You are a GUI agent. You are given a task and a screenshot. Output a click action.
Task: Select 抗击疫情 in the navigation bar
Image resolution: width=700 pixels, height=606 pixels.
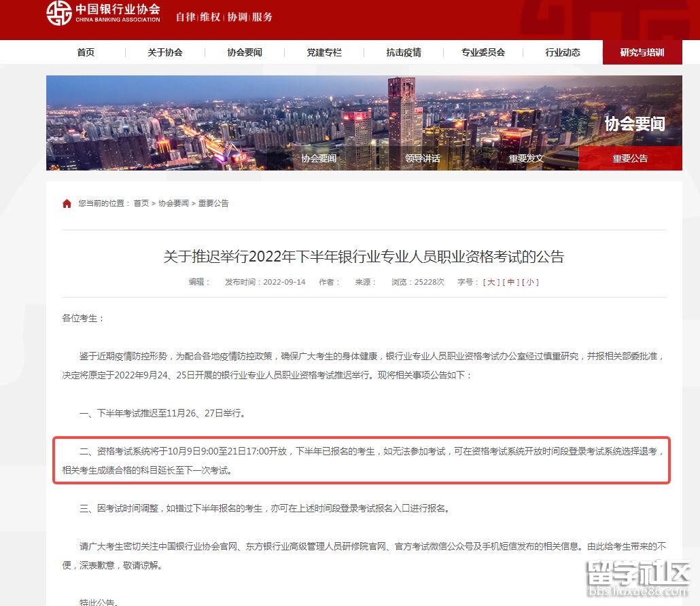tap(404, 52)
